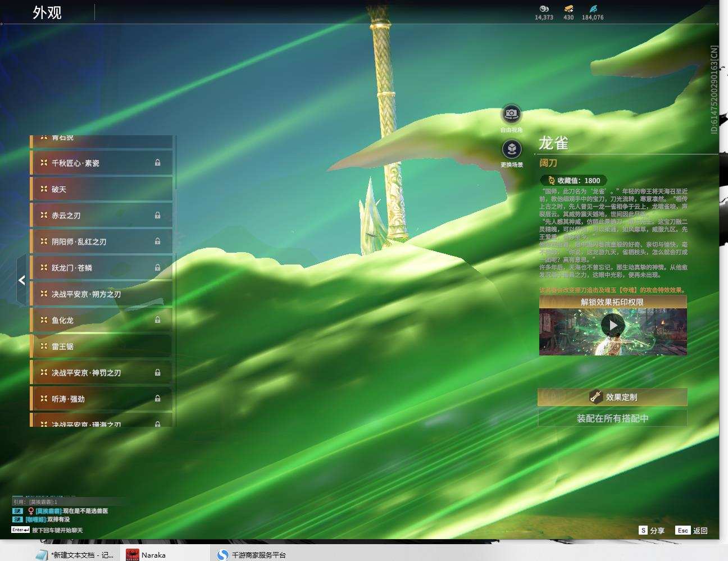Image resolution: width=728 pixels, height=561 pixels.
Task: Click the 阔刀 weapon type label
Action: [548, 163]
